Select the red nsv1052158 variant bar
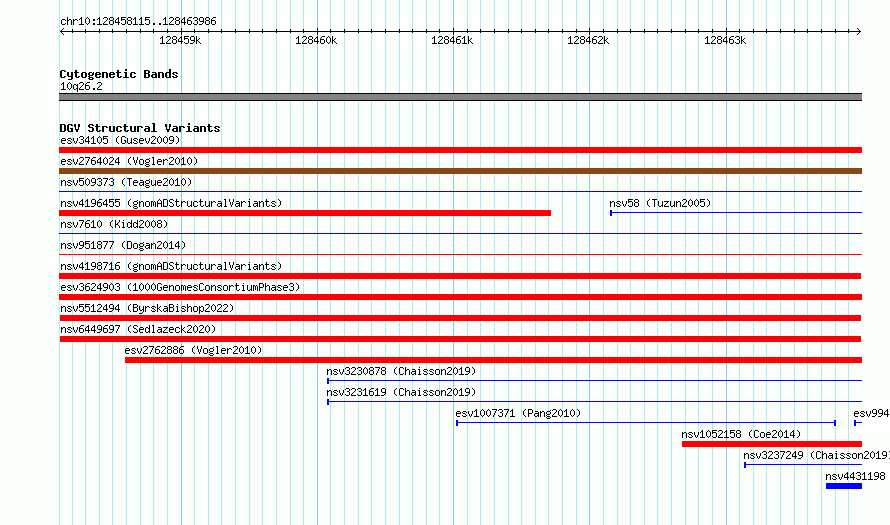This screenshot has height=525, width=890. click(772, 444)
